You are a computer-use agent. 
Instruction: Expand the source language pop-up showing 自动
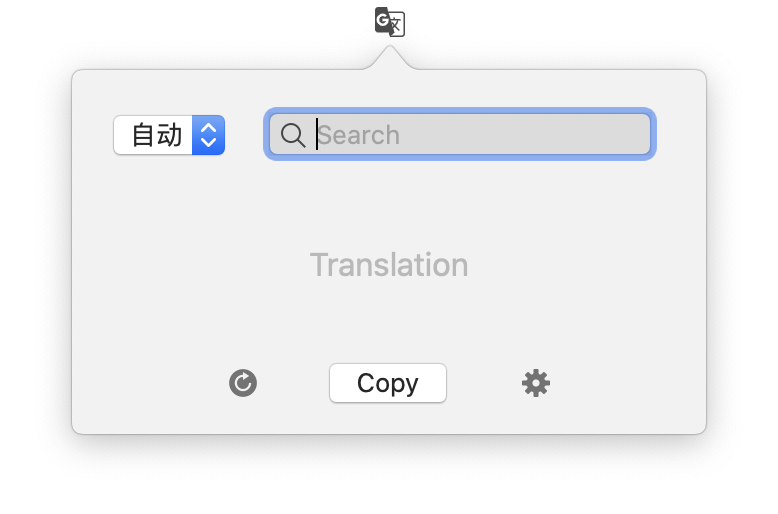point(169,135)
